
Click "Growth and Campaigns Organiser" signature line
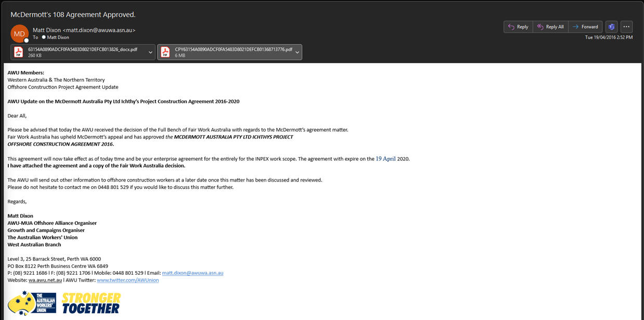[46, 230]
